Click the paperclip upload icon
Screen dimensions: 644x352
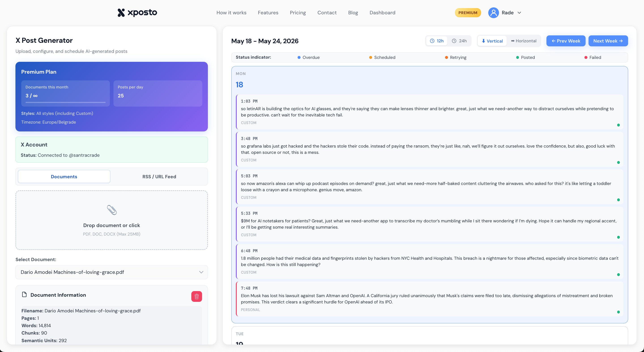[111, 210]
